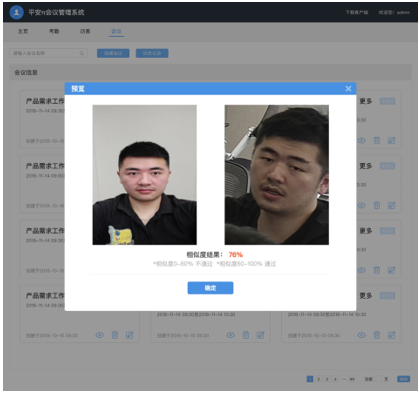419x393 pixels.
Task: Delete the third-row right meeting card
Action: click(377, 270)
